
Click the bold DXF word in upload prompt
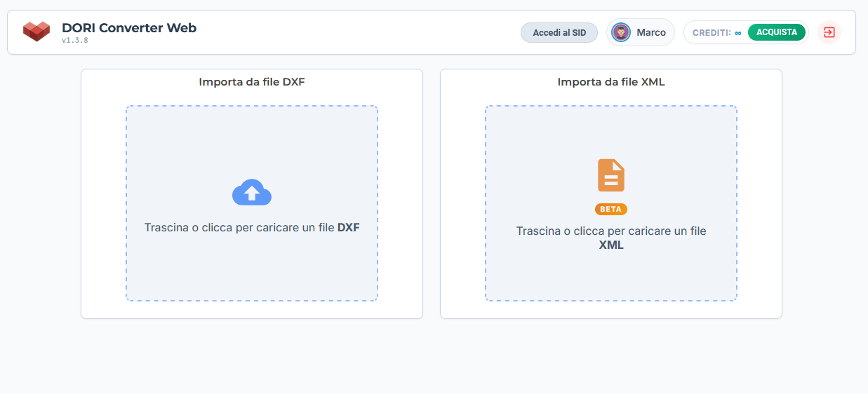pyautogui.click(x=348, y=228)
